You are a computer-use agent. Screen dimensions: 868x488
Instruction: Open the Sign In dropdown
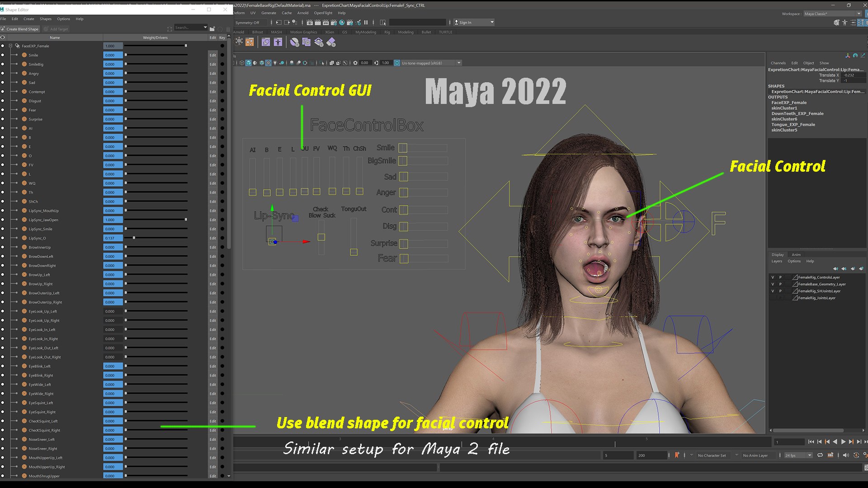tap(474, 22)
